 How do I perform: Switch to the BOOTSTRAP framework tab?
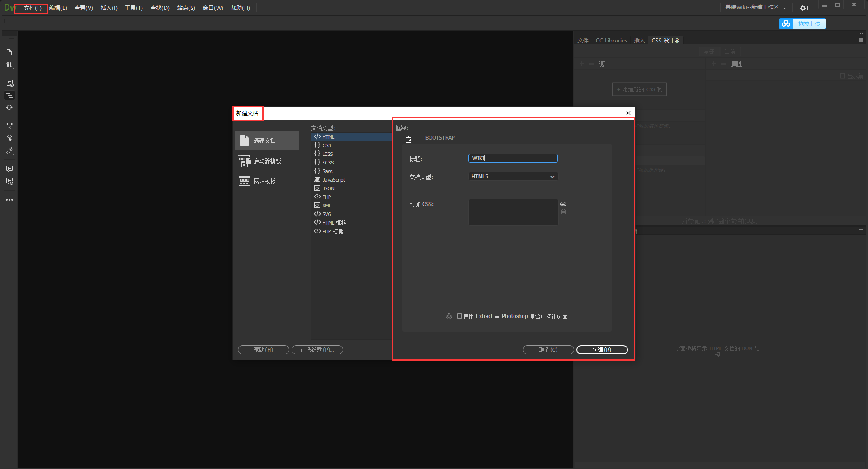click(x=440, y=138)
